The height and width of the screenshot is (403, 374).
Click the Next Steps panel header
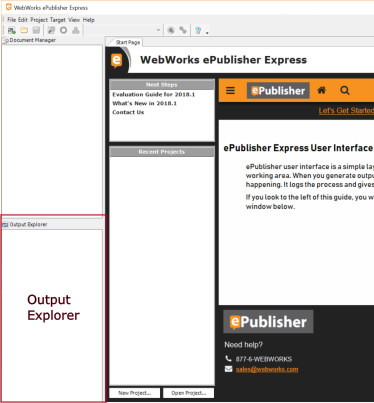[x=162, y=85]
